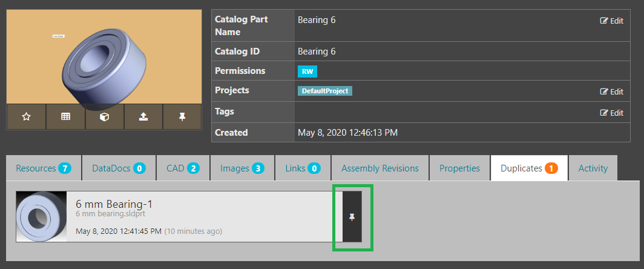The height and width of the screenshot is (269, 644).
Task: Pin the 6 mm Bearing-1 duplicate
Action: pyautogui.click(x=352, y=217)
